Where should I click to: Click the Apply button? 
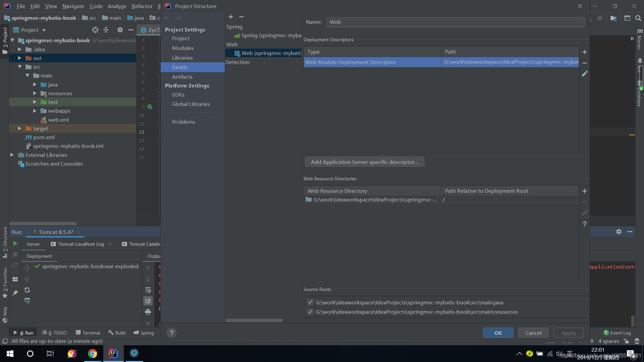coord(569,333)
